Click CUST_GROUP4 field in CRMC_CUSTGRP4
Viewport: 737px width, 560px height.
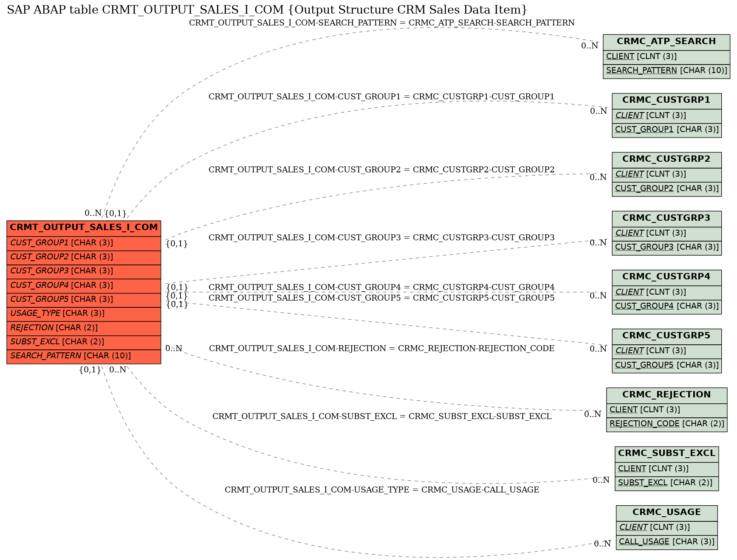(x=666, y=307)
